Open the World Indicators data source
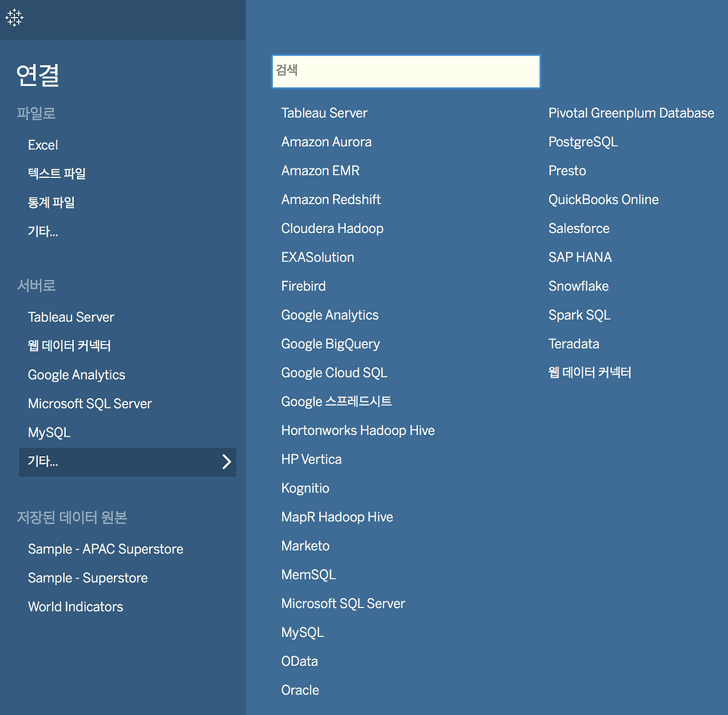 [x=76, y=607]
